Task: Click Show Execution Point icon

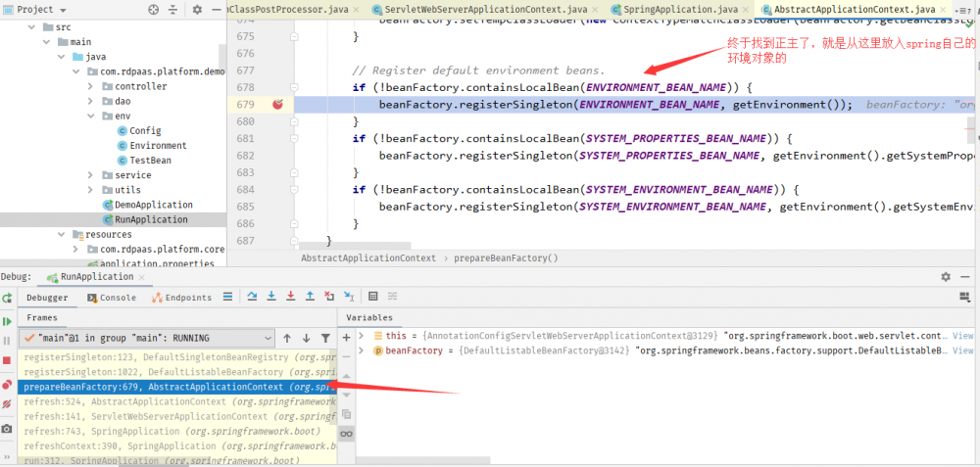Action: coord(228,296)
